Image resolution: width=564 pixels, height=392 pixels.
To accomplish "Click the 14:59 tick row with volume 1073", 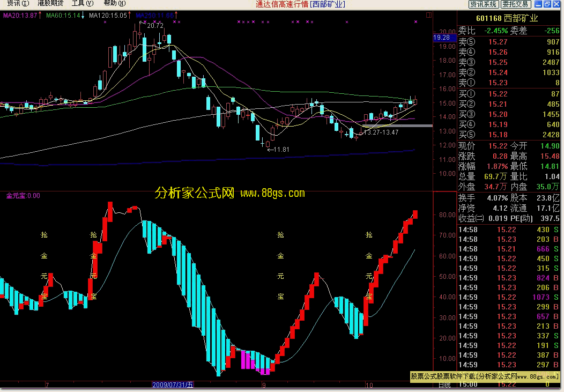I will click(509, 297).
